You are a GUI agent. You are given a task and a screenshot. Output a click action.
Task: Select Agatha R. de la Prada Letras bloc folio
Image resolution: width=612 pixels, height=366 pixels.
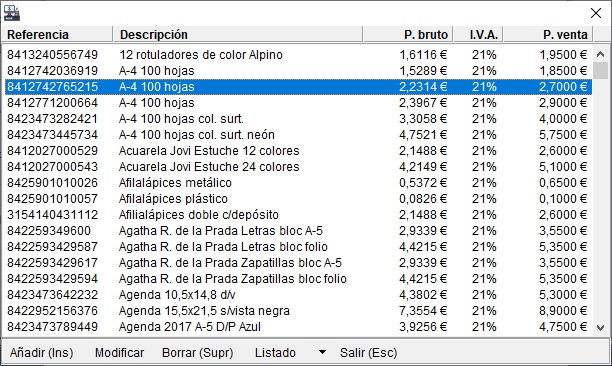point(299,247)
